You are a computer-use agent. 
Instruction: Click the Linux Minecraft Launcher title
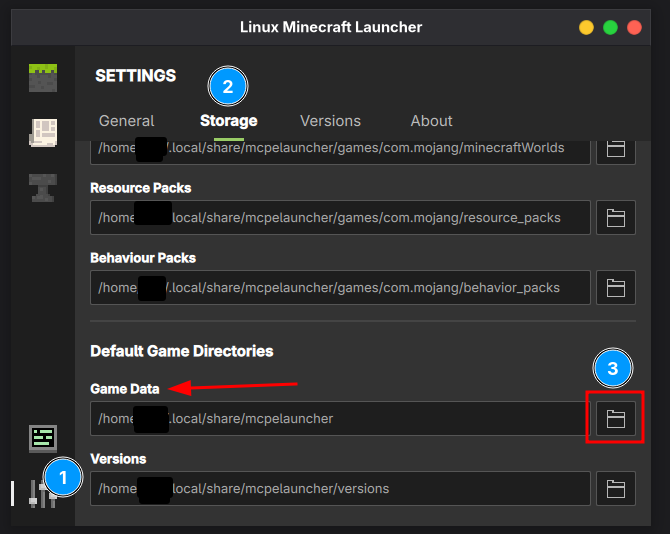tap(331, 27)
